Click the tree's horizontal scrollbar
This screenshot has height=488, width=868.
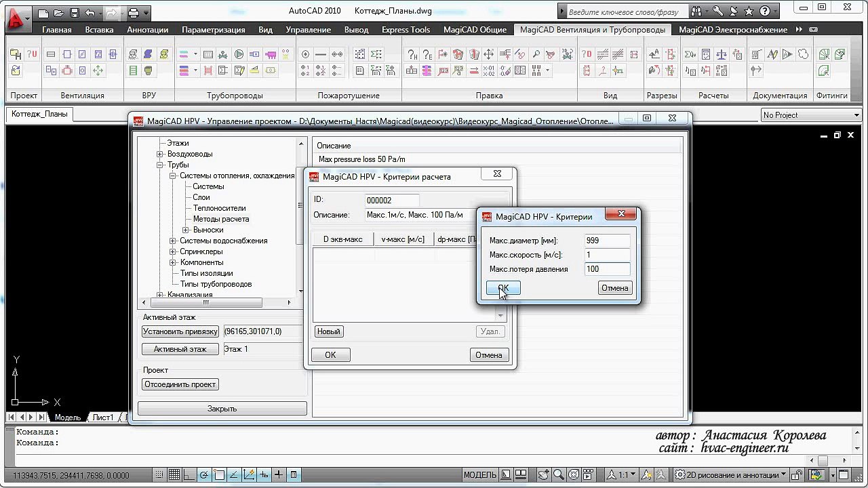[x=217, y=302]
